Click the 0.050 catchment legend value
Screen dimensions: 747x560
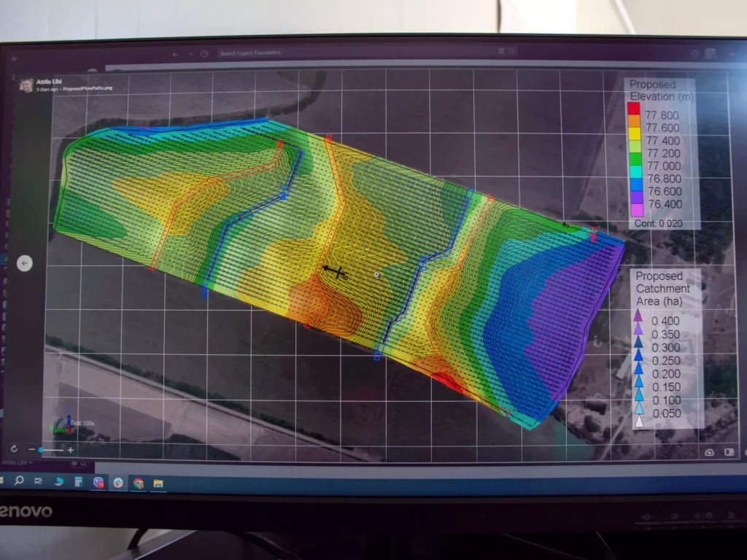tap(667, 413)
